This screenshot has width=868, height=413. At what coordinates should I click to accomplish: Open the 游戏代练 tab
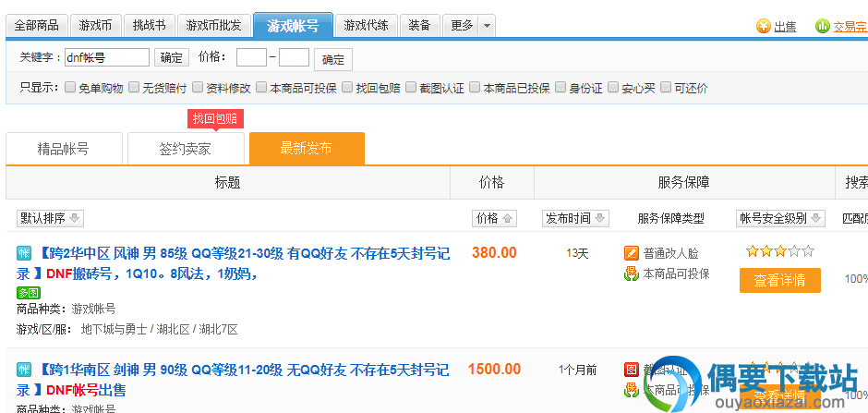(x=366, y=26)
